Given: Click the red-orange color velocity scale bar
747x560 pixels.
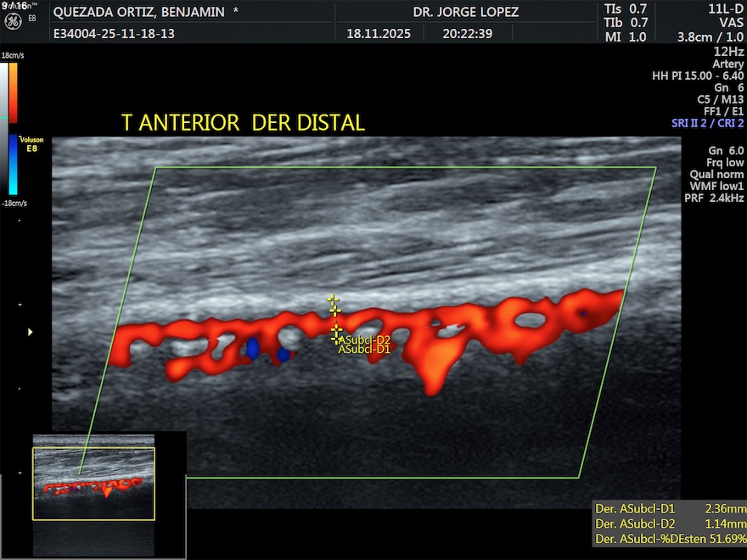Looking at the screenshot, I should coord(13,92).
